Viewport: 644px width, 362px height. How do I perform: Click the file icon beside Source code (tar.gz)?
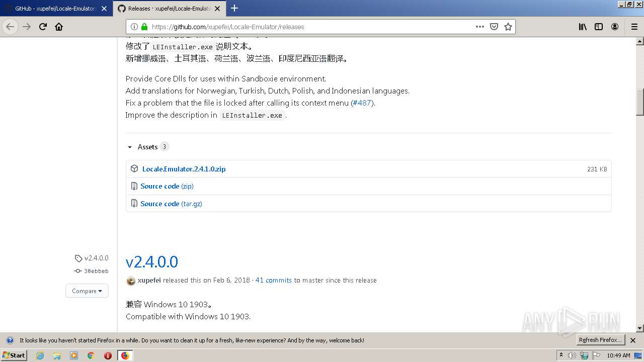pyautogui.click(x=134, y=203)
